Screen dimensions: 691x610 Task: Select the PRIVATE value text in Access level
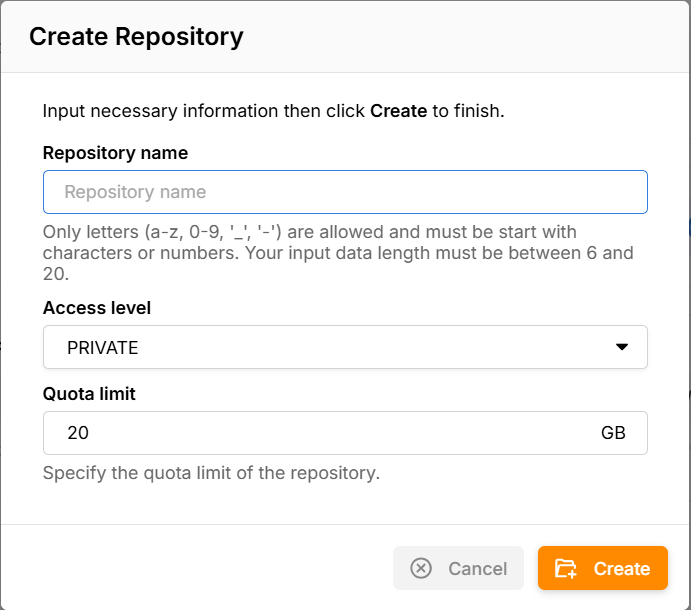click(x=102, y=348)
